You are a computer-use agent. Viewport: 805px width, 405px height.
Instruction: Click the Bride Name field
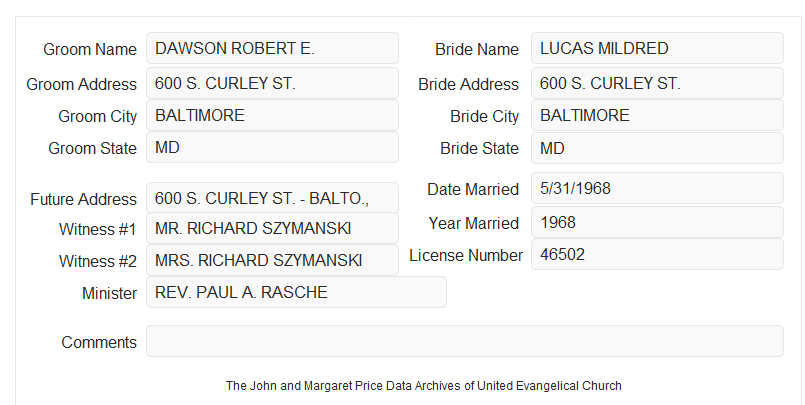657,48
